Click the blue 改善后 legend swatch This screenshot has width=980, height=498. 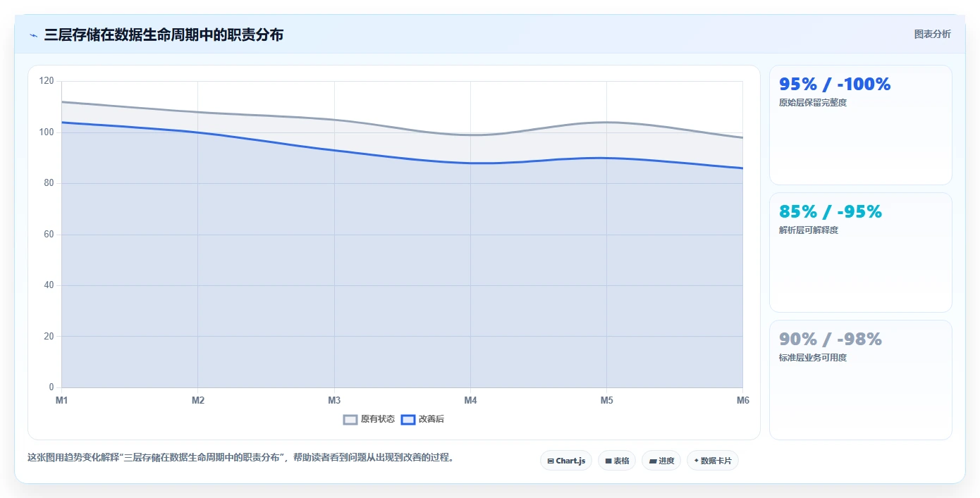coord(408,419)
